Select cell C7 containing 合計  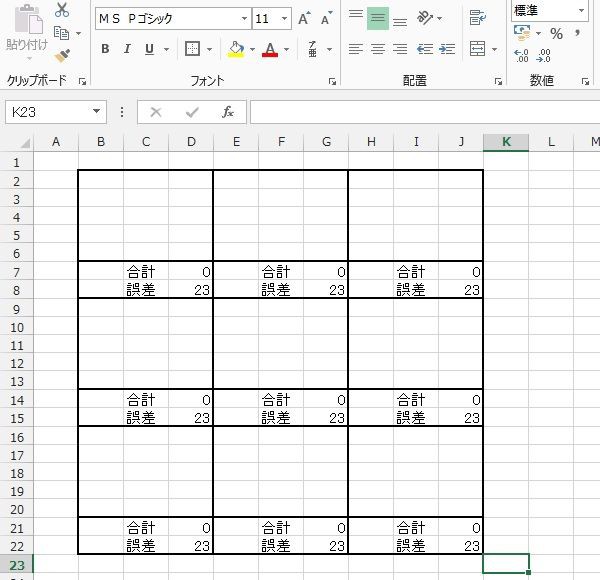tap(146, 272)
